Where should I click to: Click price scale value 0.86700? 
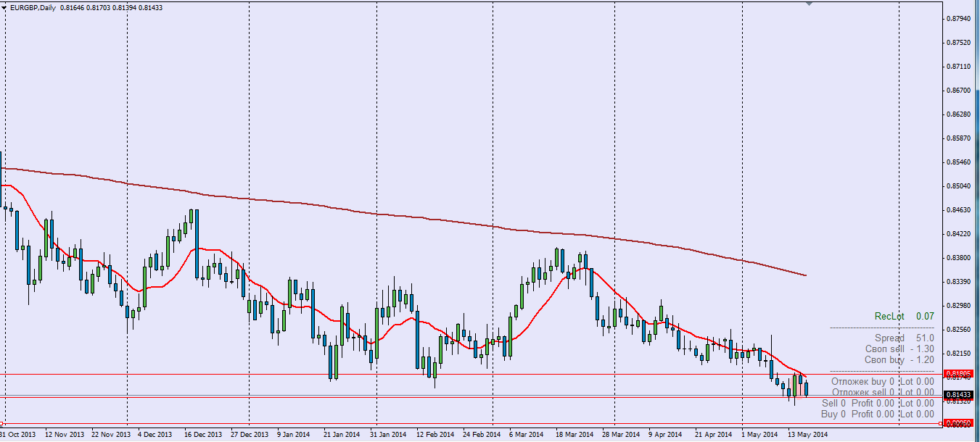pyautogui.click(x=959, y=91)
